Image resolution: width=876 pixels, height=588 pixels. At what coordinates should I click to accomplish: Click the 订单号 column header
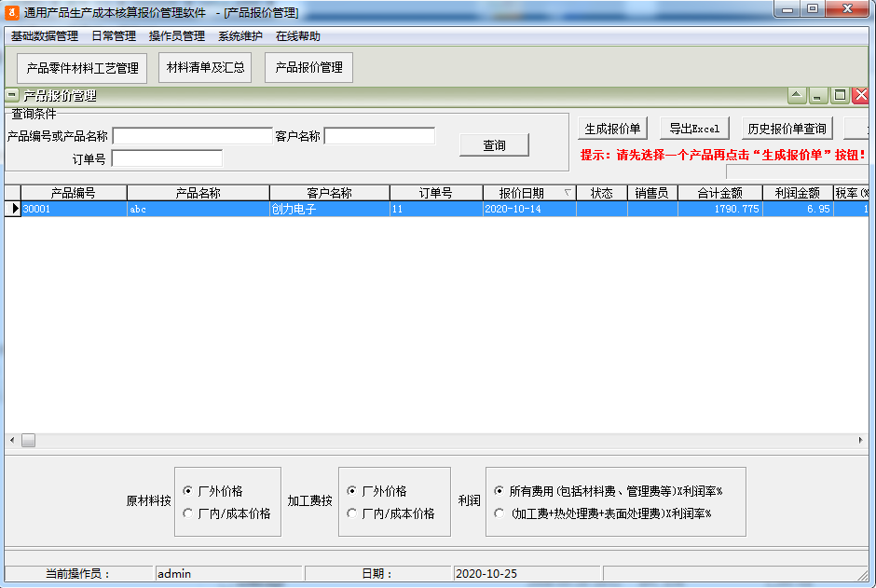436,193
